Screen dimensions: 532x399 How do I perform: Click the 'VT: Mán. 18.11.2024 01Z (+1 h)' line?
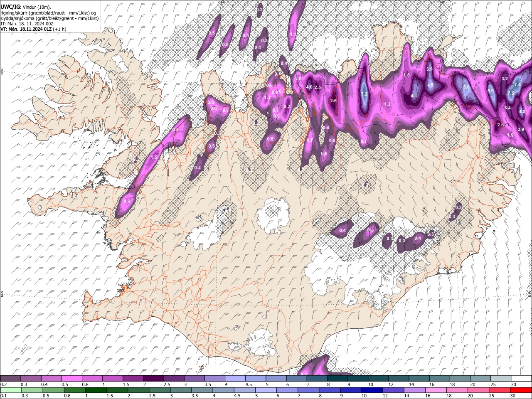click(x=33, y=29)
